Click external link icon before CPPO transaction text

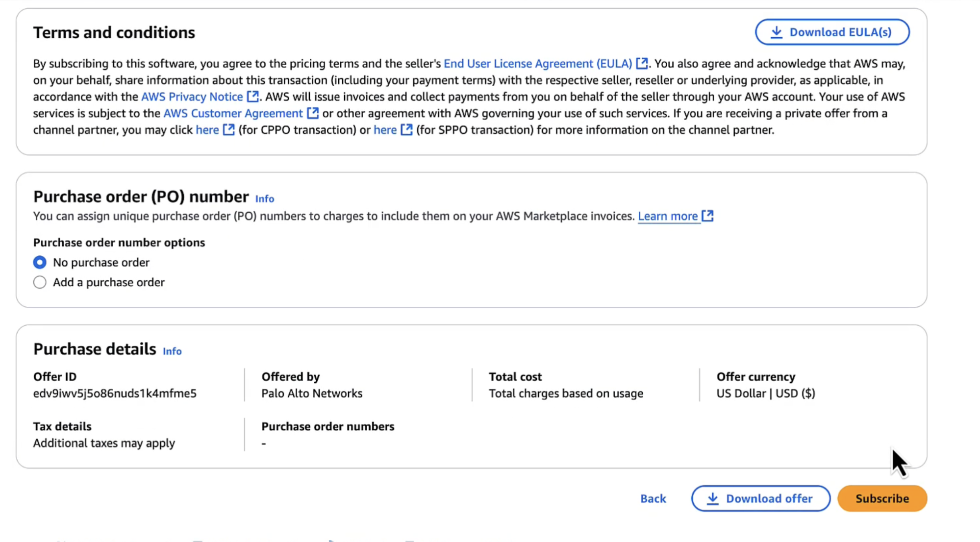click(228, 130)
